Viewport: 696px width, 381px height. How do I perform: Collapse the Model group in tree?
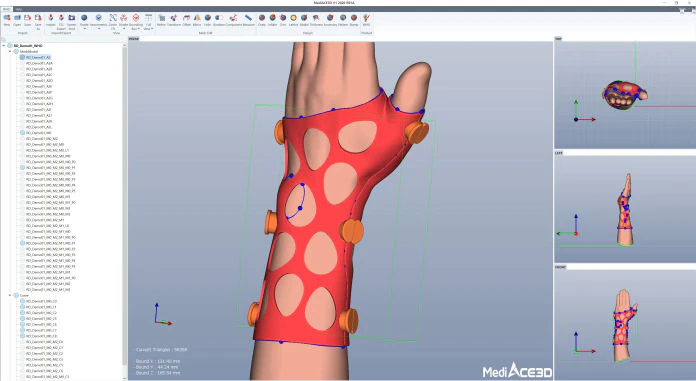pyautogui.click(x=10, y=52)
